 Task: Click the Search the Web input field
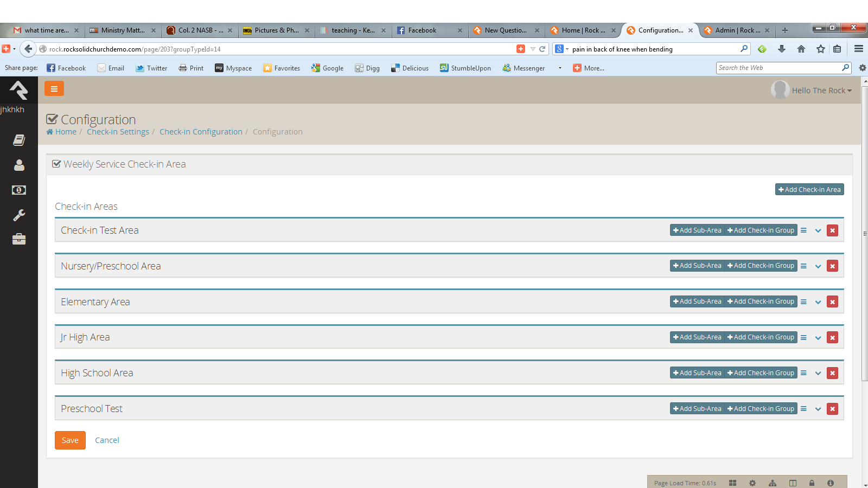(x=778, y=68)
